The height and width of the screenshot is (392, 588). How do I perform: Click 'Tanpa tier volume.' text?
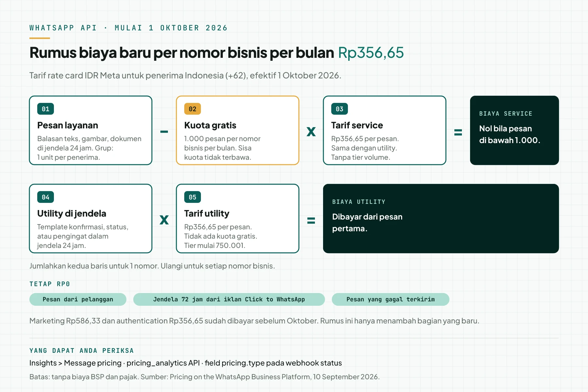(361, 157)
